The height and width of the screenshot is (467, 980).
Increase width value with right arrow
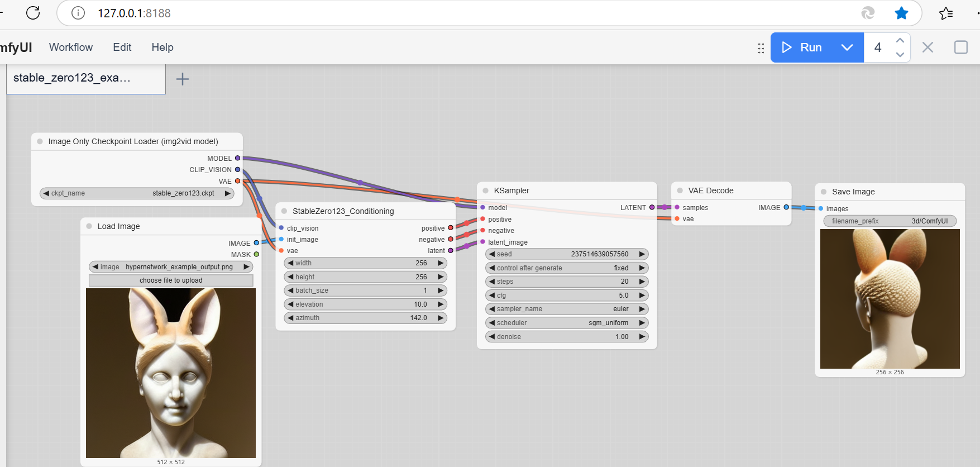441,263
